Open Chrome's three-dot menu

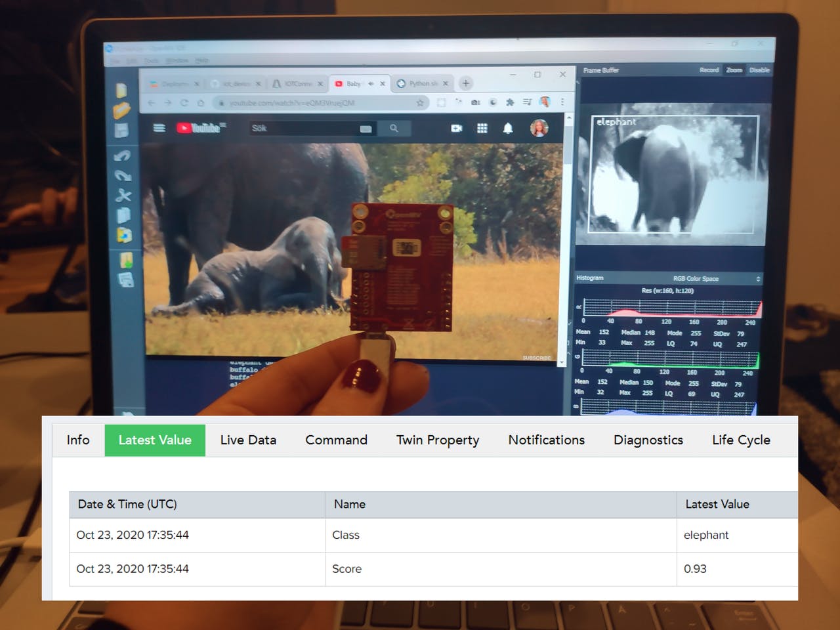click(562, 102)
